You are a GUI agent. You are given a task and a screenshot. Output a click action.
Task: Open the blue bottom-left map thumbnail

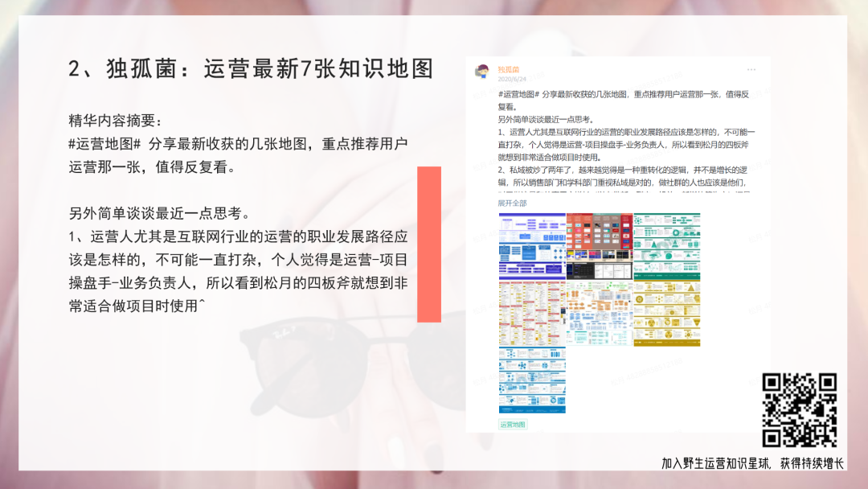click(x=531, y=380)
